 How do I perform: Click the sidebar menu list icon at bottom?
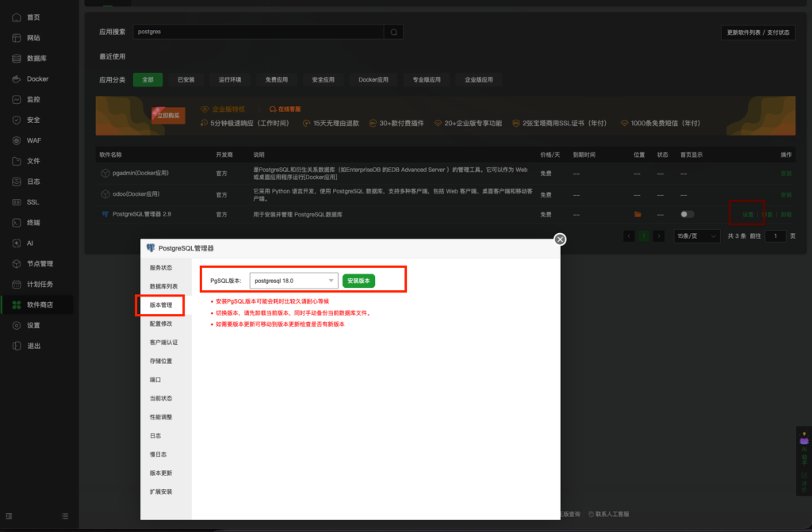(65, 516)
